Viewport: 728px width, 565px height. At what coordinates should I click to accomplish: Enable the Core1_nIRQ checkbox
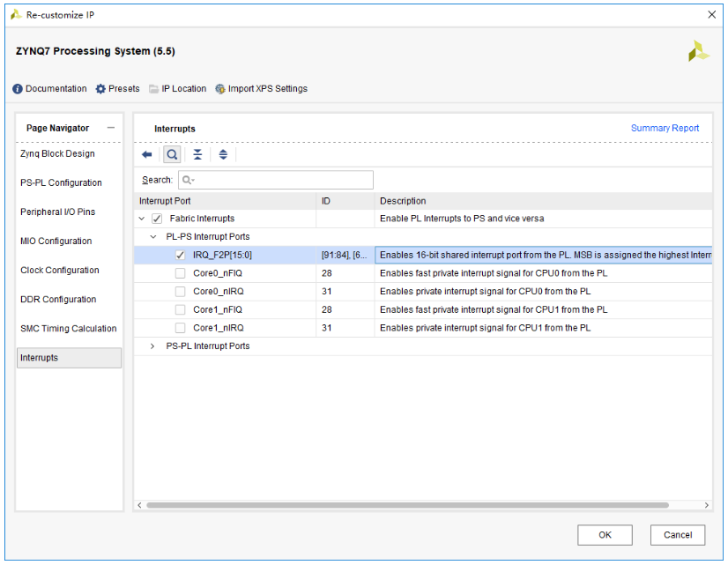point(180,328)
